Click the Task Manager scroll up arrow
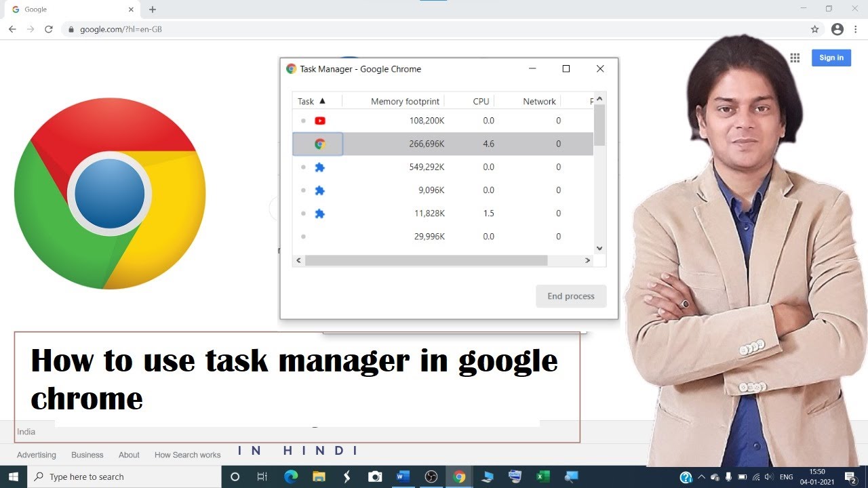The height and width of the screenshot is (488, 868). pos(599,99)
